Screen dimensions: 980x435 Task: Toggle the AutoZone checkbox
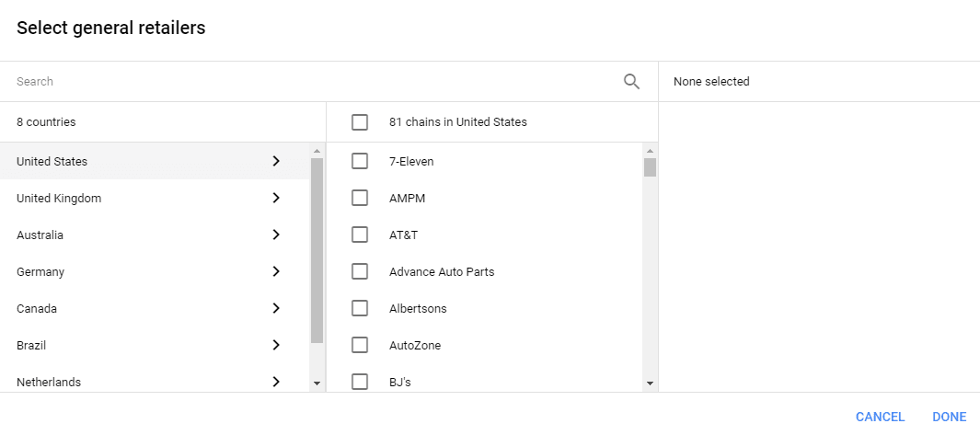click(360, 345)
